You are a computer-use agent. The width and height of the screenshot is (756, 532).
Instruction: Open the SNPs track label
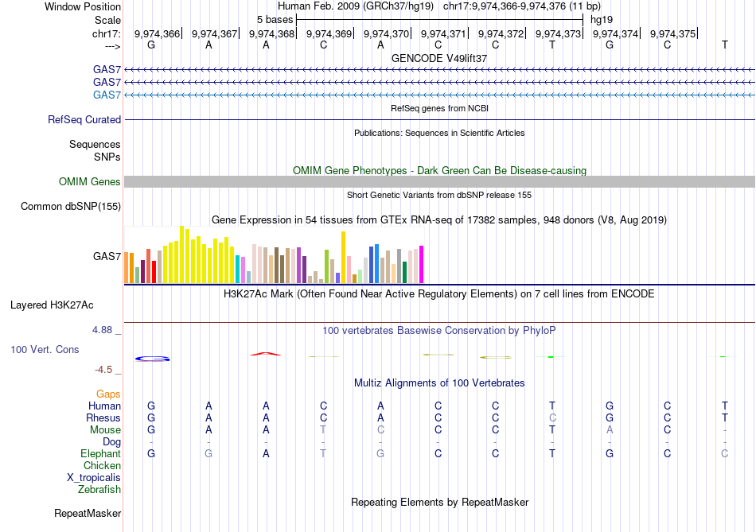[107, 157]
